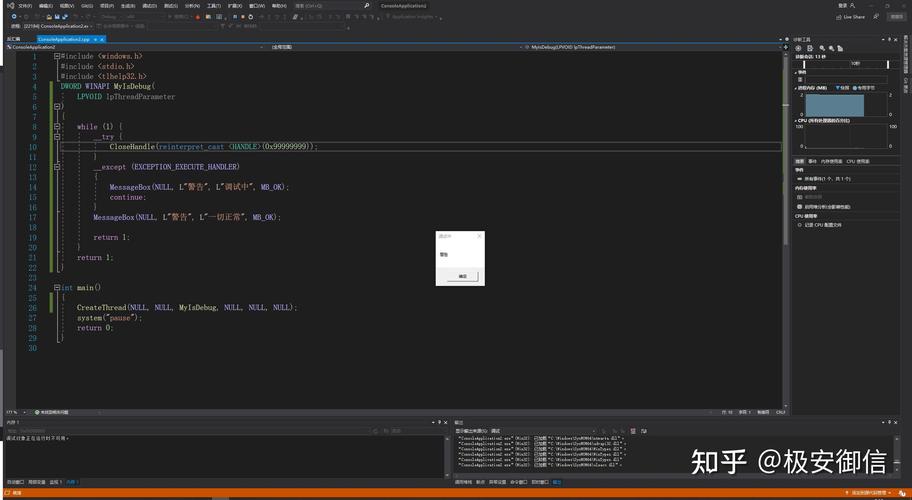The image size is (912, 500).
Task: Collapse the main function fold marker
Action: point(57,287)
